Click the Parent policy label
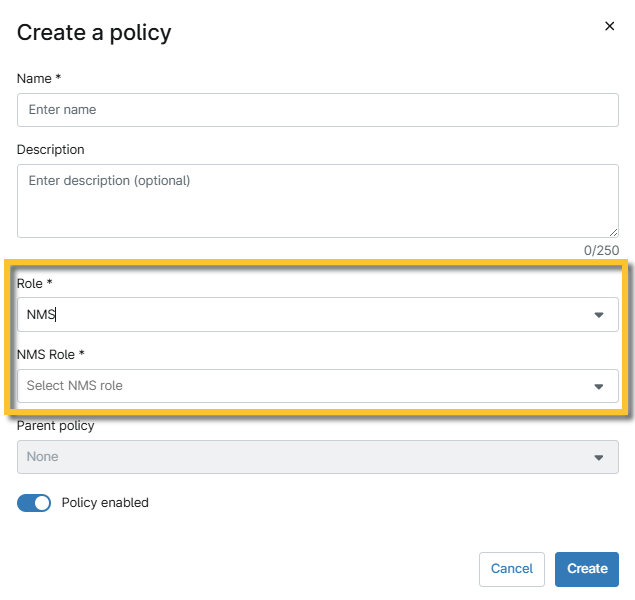635x600 pixels. tap(56, 426)
